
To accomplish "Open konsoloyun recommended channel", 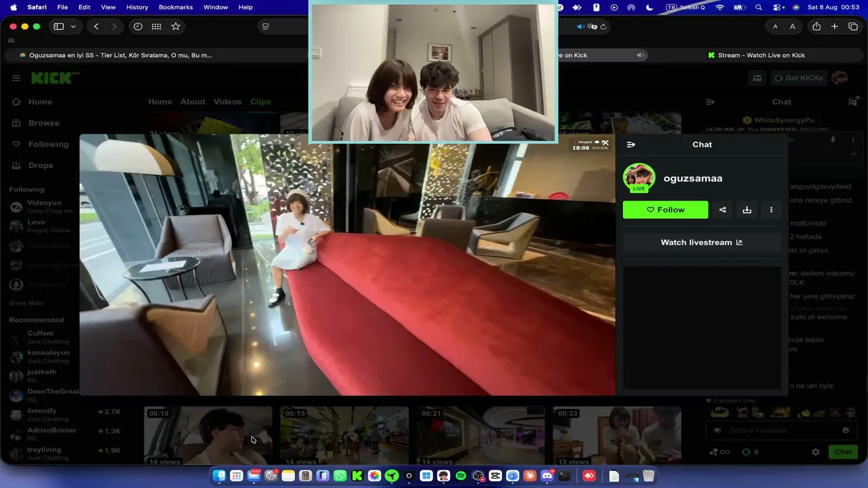I will [41, 356].
